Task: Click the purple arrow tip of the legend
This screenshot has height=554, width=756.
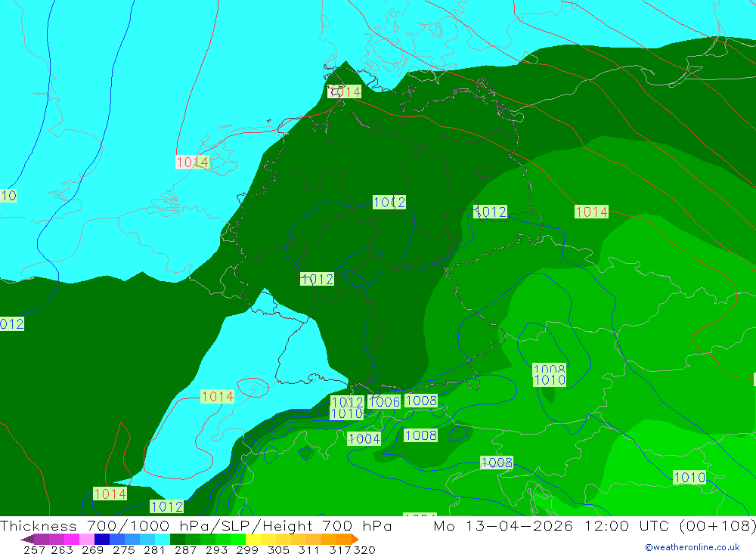Action: pos(26,539)
